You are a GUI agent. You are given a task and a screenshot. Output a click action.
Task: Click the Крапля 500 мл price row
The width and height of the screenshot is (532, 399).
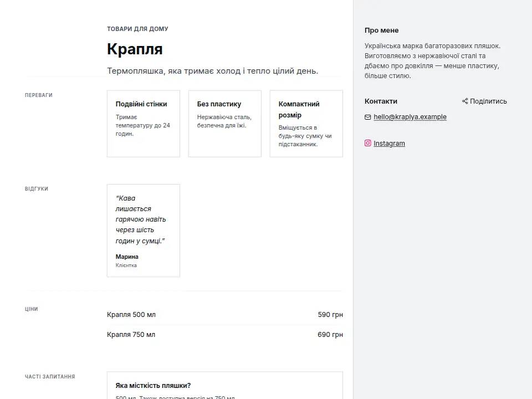click(225, 315)
